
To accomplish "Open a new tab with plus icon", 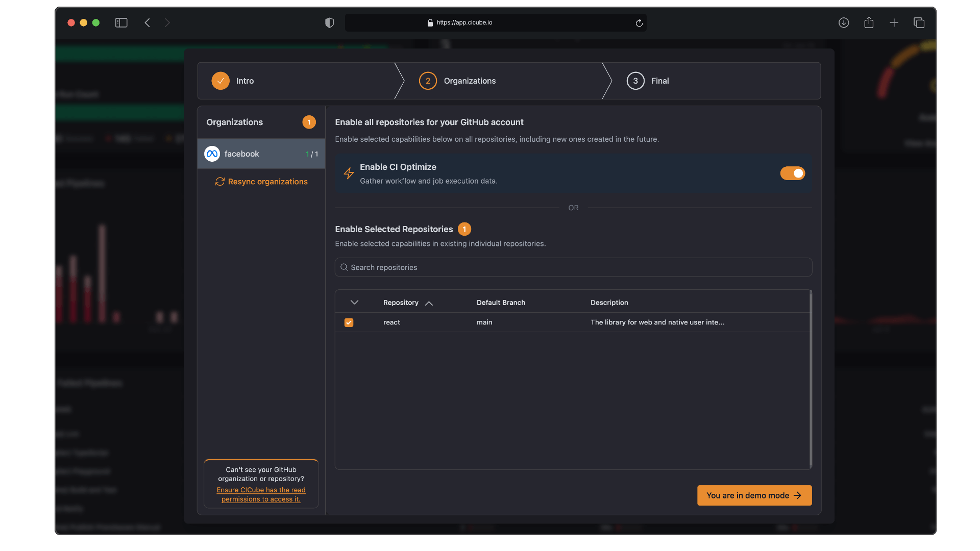I will [894, 22].
